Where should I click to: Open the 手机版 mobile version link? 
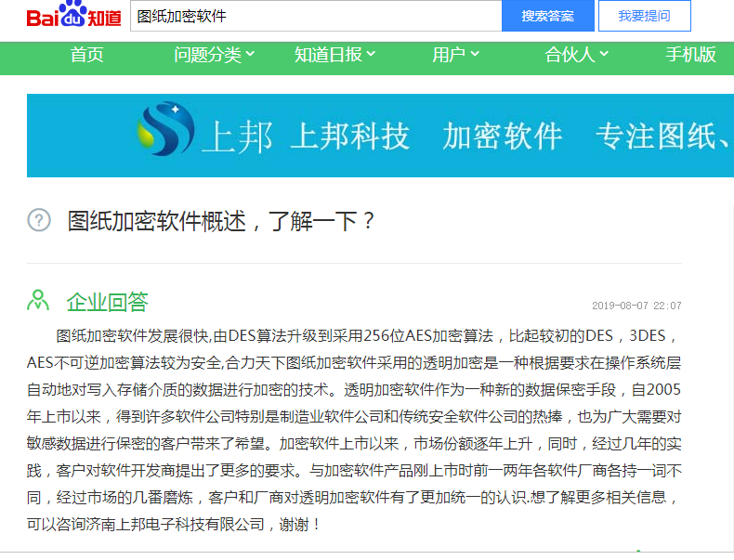691,55
